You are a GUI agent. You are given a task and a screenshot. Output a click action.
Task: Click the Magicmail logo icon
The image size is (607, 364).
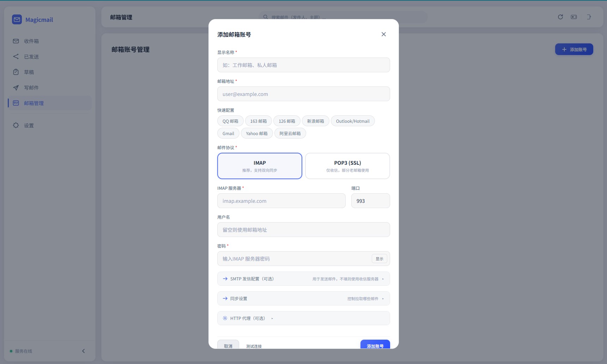[x=17, y=19]
